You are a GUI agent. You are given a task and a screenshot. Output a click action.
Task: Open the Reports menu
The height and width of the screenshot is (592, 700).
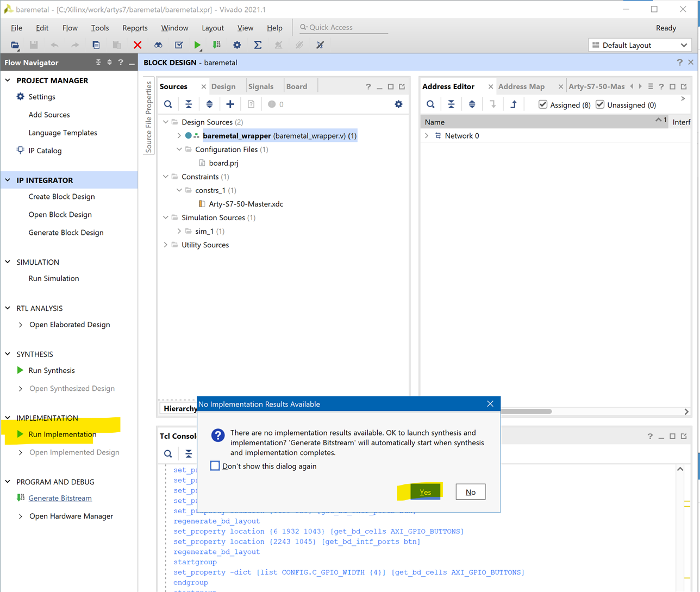pyautogui.click(x=135, y=28)
